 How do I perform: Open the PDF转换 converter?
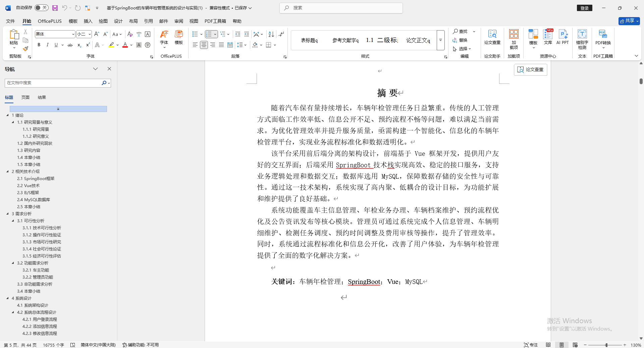603,39
